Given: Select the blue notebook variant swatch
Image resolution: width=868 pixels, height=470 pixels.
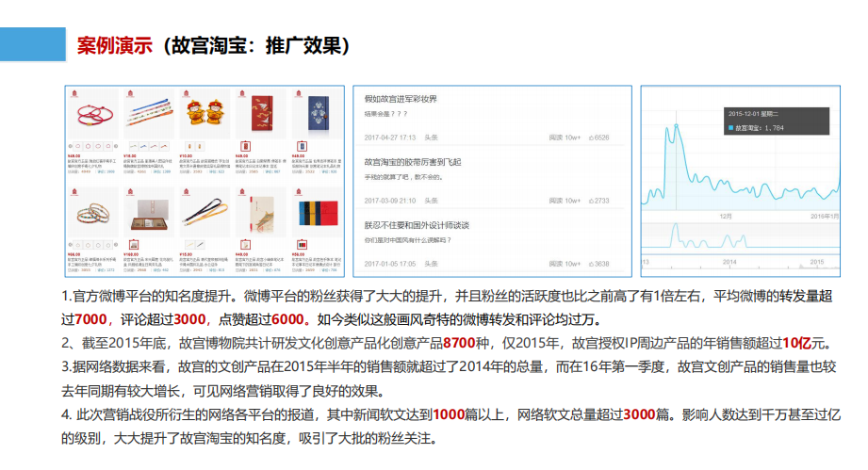Looking at the screenshot, I should 302,147.
